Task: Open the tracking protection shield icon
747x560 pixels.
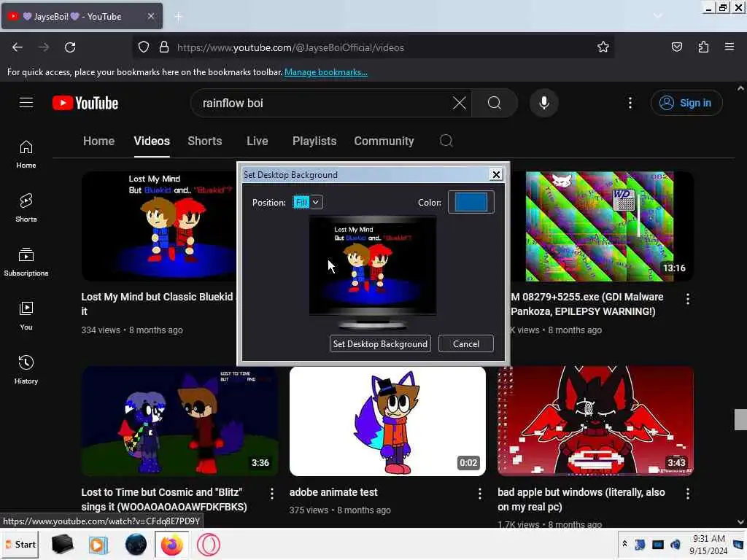Action: click(144, 47)
